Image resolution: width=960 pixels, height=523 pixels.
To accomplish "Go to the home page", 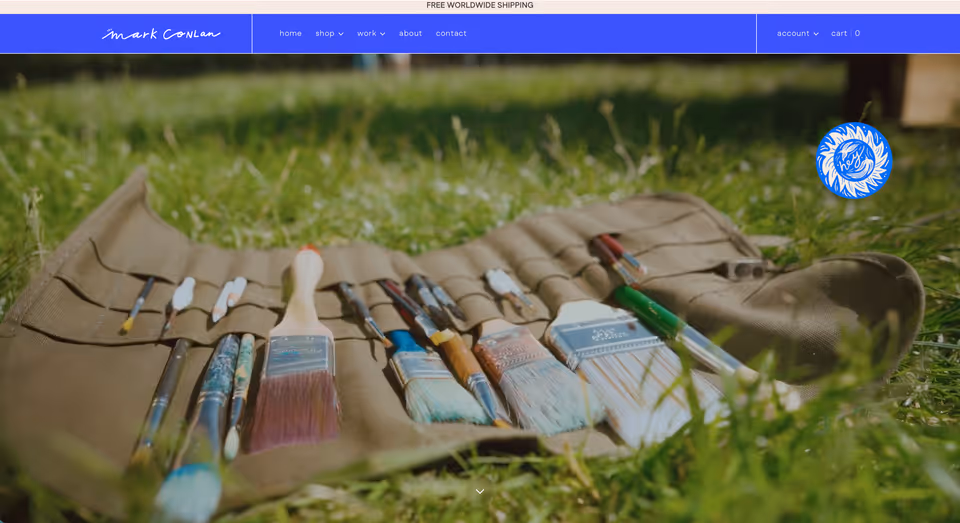I will pyautogui.click(x=290, y=34).
